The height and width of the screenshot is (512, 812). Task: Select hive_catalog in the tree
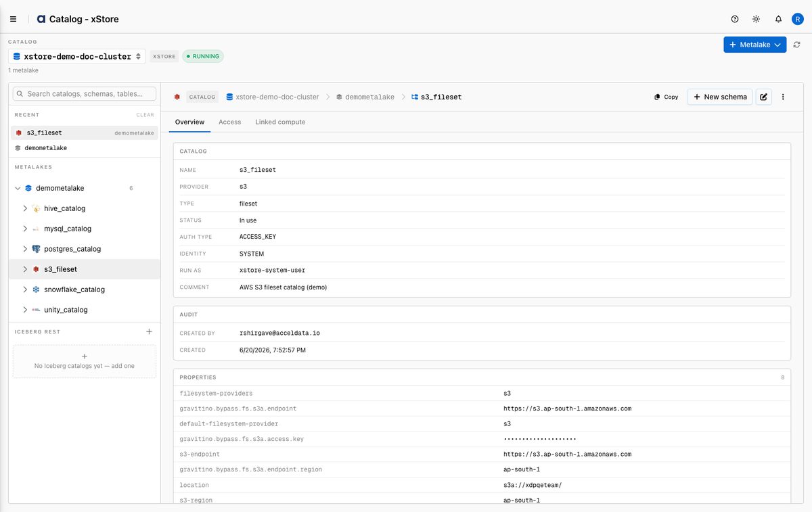coord(64,208)
